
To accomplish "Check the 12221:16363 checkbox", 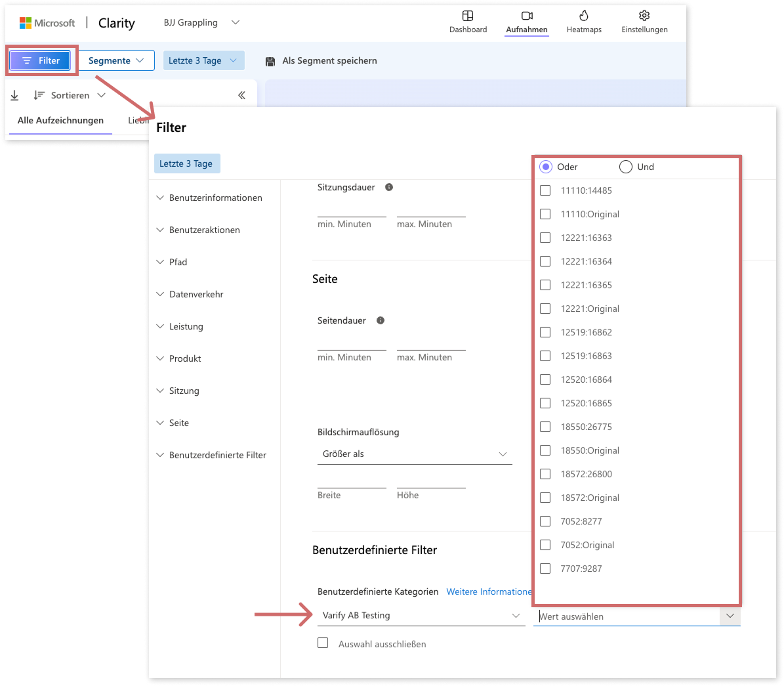I will 545,238.
